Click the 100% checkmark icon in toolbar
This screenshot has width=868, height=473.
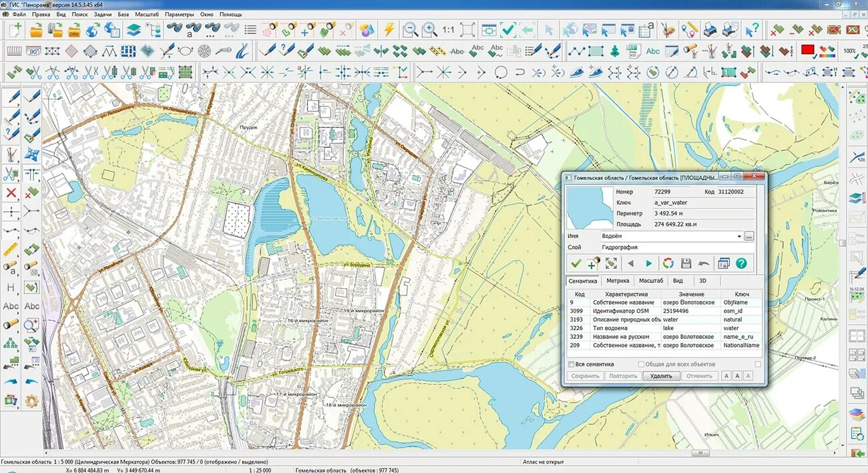[x=850, y=51]
